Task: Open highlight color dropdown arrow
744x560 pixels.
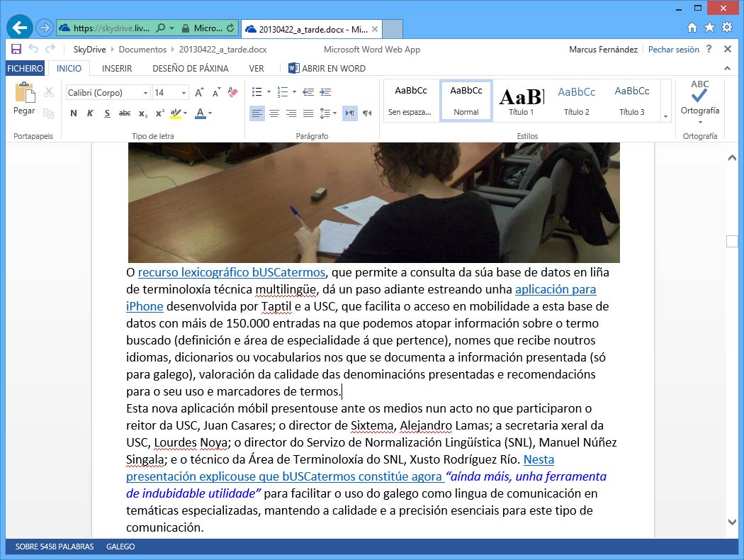Action: [x=186, y=113]
